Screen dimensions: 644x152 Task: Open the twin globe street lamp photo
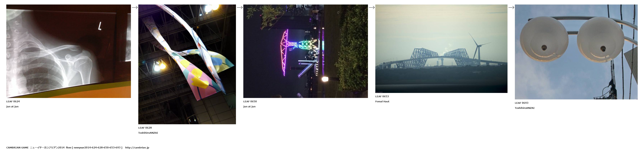[576, 52]
